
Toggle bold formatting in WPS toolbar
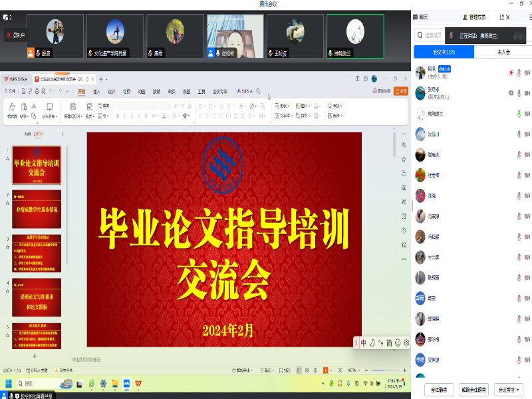click(x=118, y=114)
